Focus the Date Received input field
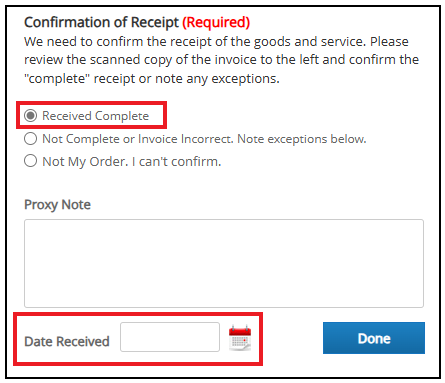445x383 pixels. pyautogui.click(x=170, y=337)
